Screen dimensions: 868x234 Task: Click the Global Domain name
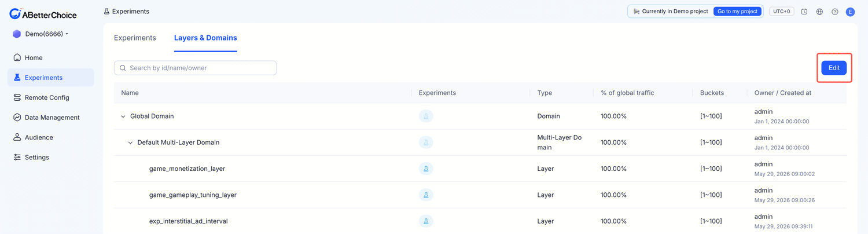(152, 116)
